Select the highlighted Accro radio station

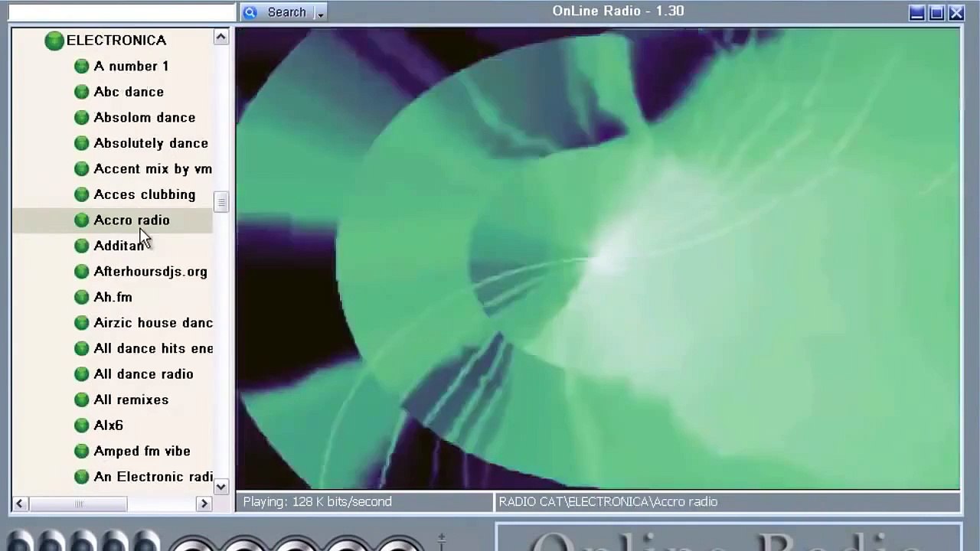tap(132, 220)
